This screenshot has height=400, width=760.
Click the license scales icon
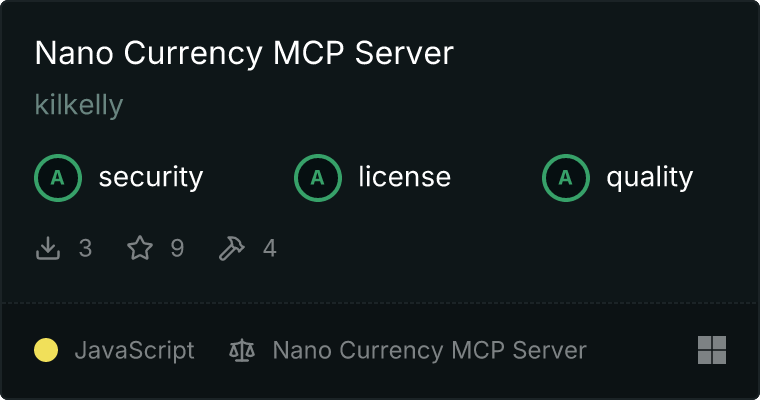click(x=242, y=350)
